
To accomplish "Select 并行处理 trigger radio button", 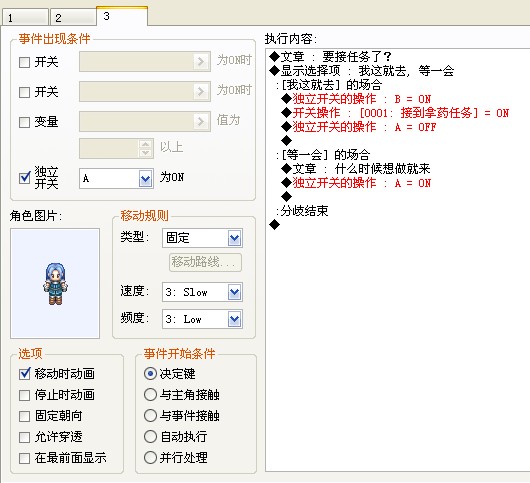I will (x=150, y=458).
